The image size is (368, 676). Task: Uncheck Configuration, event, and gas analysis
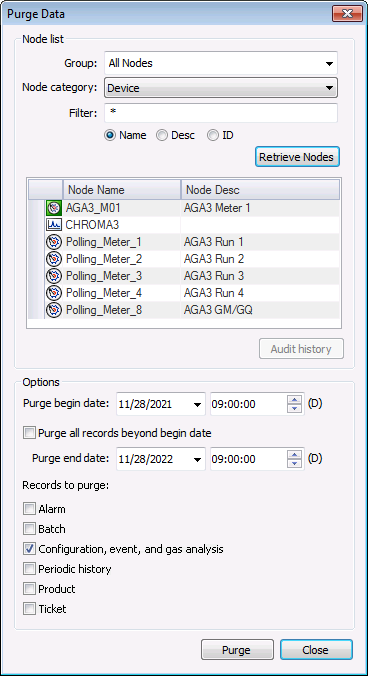[x=29, y=549]
